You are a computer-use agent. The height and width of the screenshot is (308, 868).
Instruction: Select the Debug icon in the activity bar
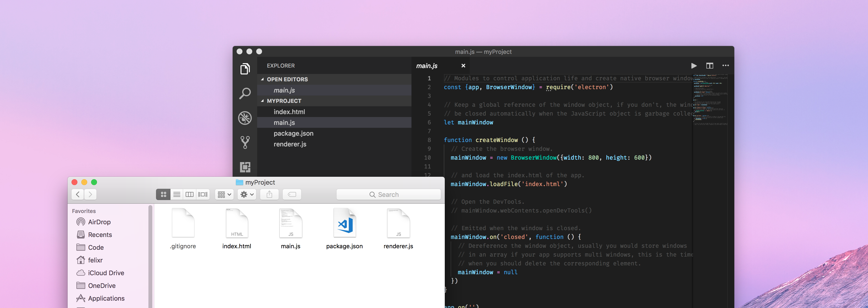pos(245,118)
